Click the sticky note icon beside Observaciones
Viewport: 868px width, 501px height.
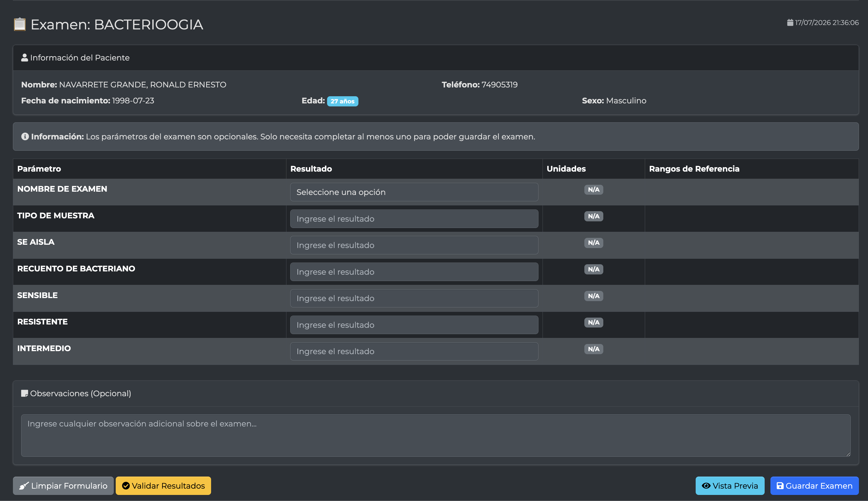pyautogui.click(x=24, y=393)
